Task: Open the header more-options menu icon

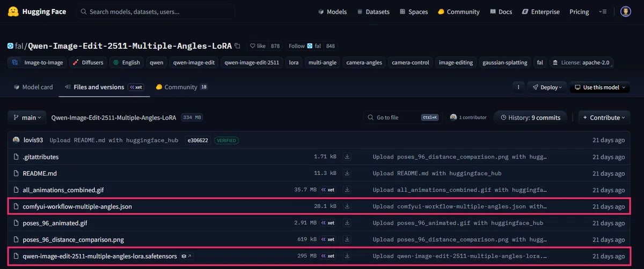Action: tap(604, 12)
